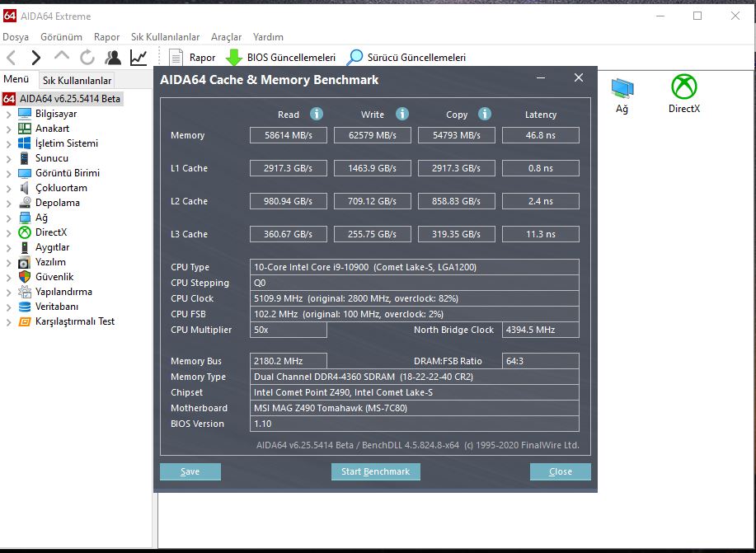Expand the Anakart tree node
This screenshot has height=553, width=756.
[x=9, y=129]
